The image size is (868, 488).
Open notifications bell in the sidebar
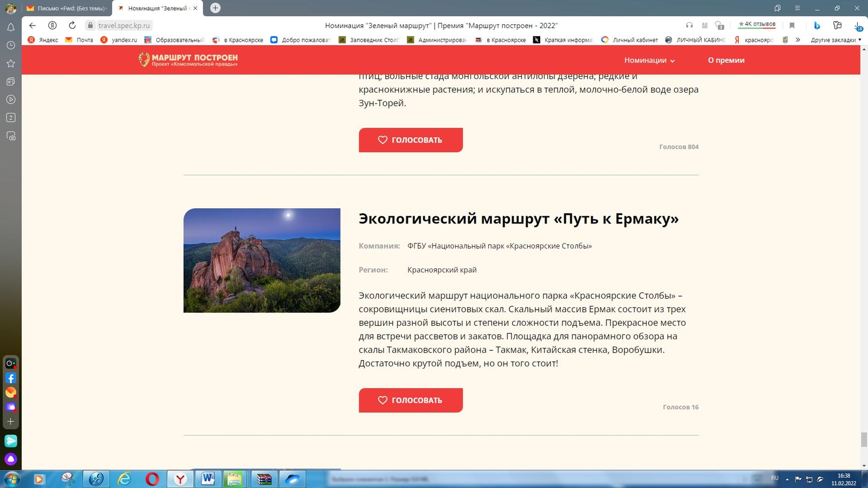11,27
